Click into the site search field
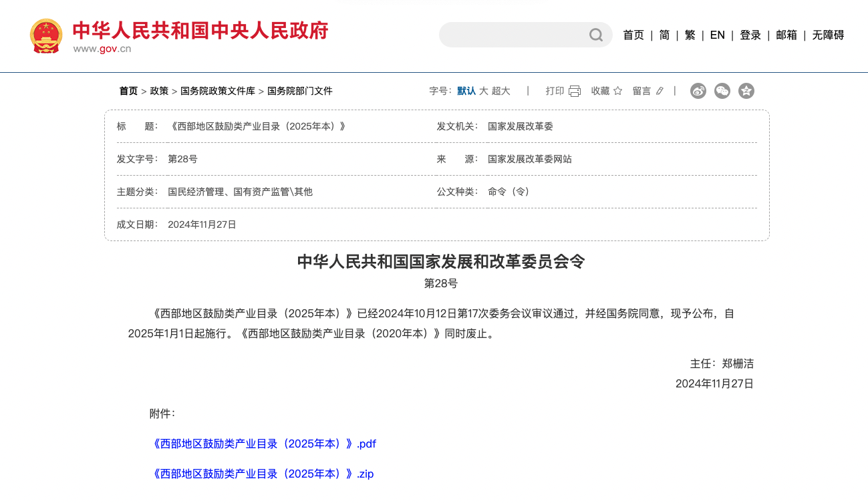 pyautogui.click(x=511, y=35)
